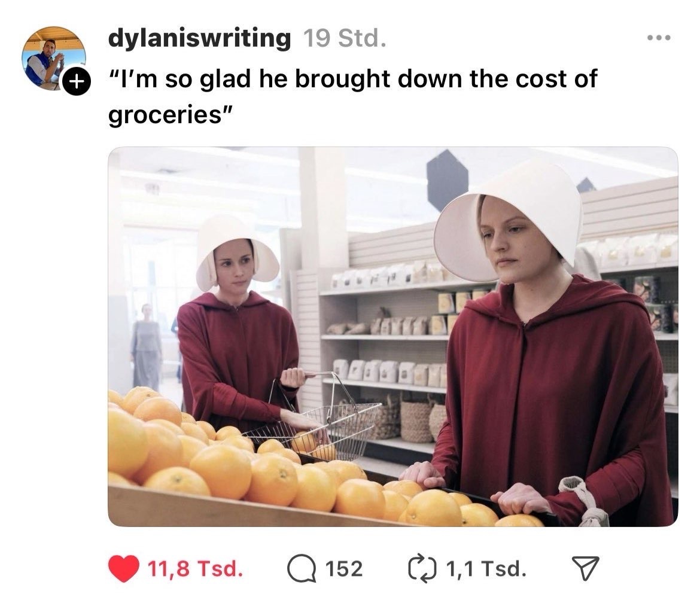
Task: Tap the word "groceries" in the caption
Action: [x=165, y=115]
